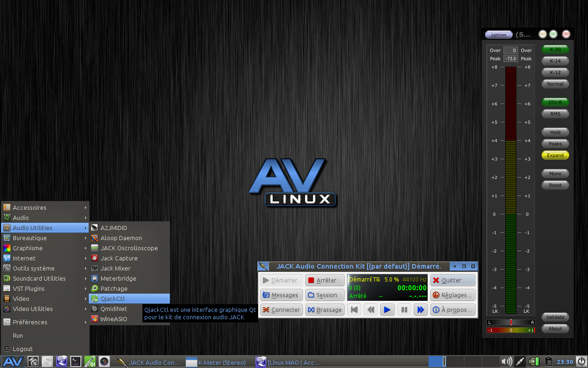588x368 pixels.
Task: Start Jack Capture from the submenu
Action: [130, 258]
